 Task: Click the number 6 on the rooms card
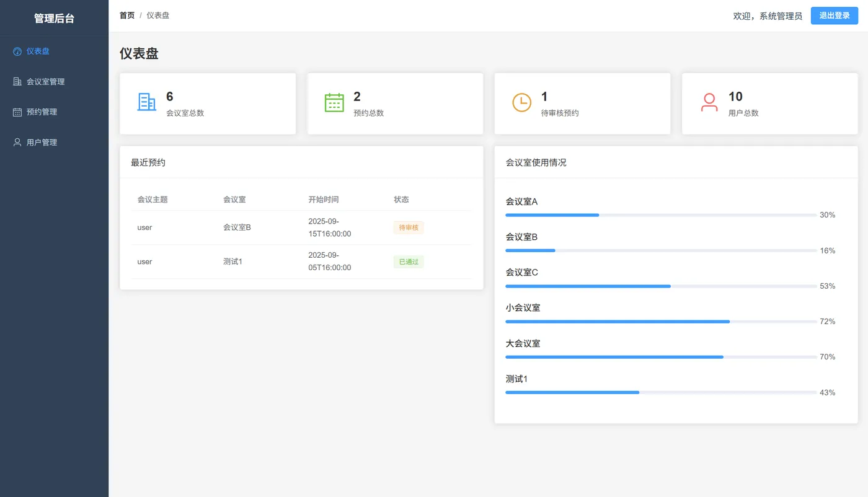pos(170,97)
